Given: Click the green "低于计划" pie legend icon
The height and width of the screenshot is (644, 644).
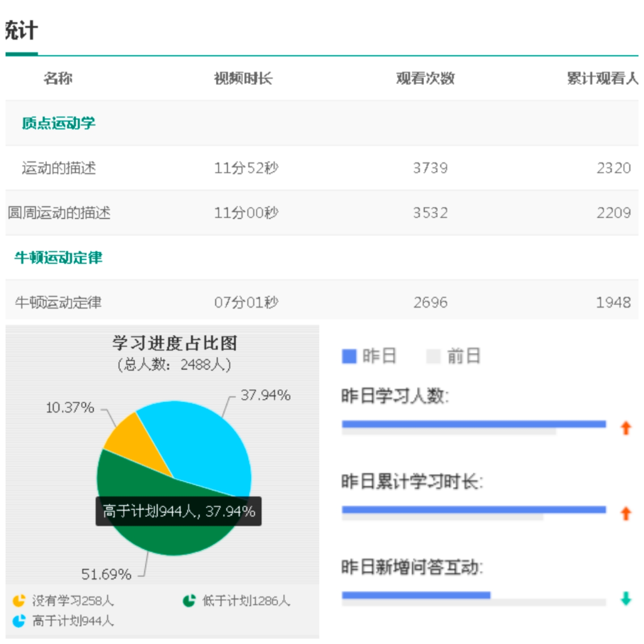Looking at the screenshot, I should click(188, 602).
